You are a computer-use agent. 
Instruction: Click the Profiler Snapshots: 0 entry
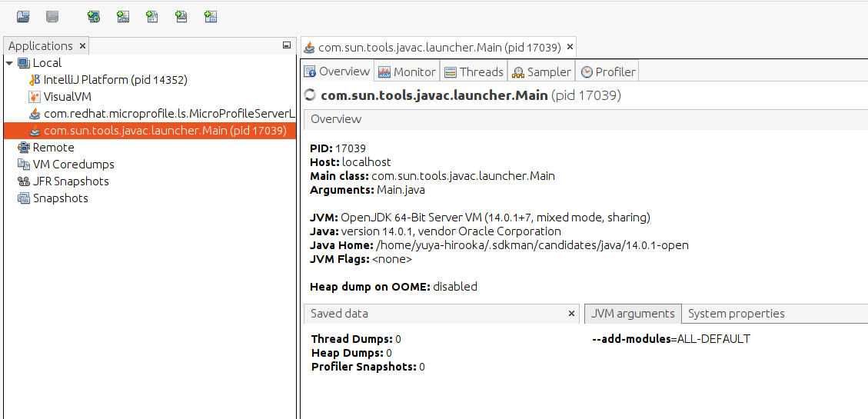[368, 367]
